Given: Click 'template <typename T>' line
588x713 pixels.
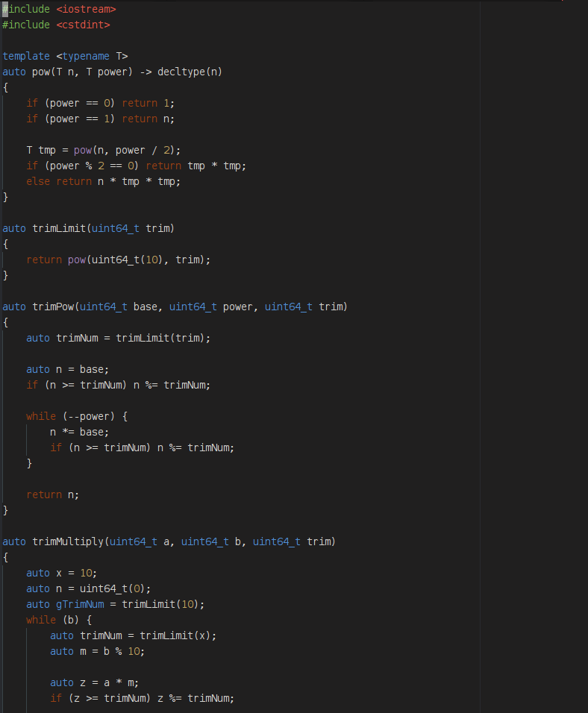Looking at the screenshot, I should pyautogui.click(x=65, y=56).
